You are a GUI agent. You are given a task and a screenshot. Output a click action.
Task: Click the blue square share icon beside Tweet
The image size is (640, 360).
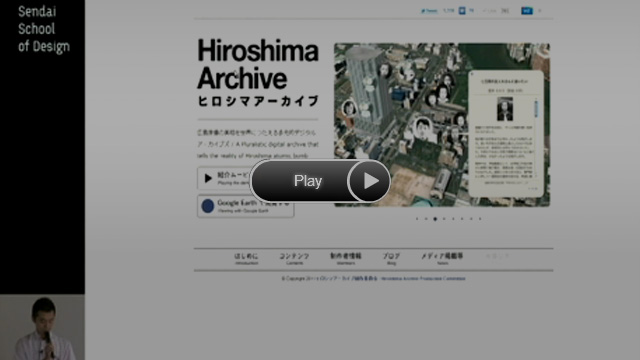pos(462,11)
